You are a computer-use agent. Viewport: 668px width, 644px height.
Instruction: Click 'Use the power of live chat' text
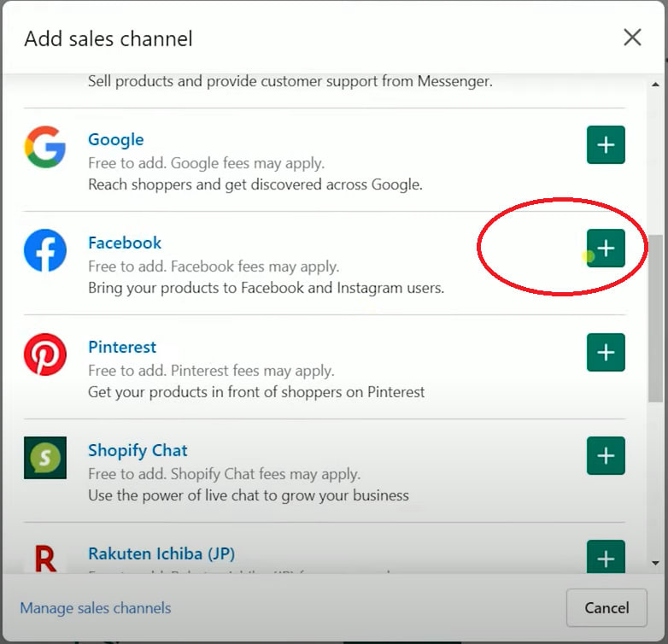coord(249,495)
